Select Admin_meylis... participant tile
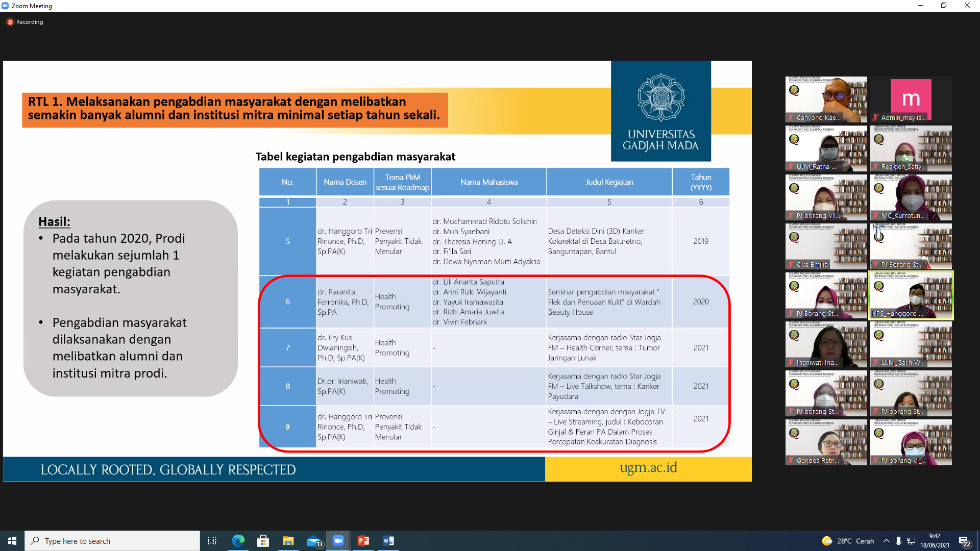This screenshot has width=980, height=551. (911, 99)
